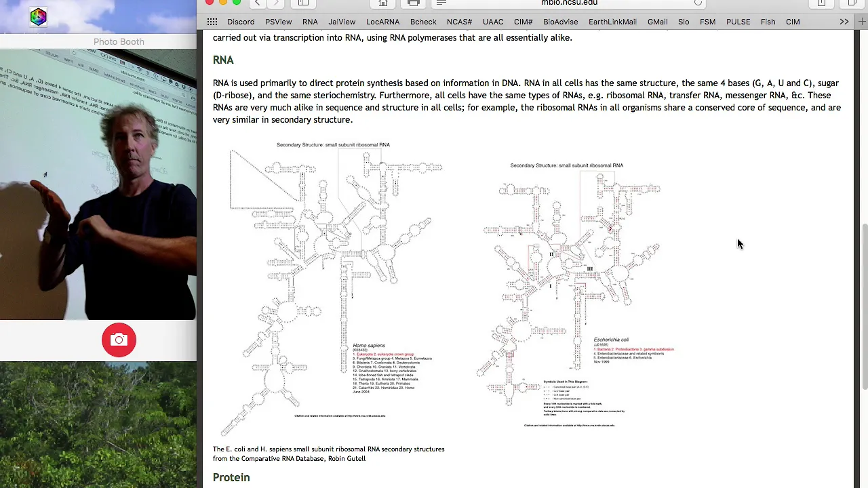Open the CIM bookmark at bar end

coord(793,22)
